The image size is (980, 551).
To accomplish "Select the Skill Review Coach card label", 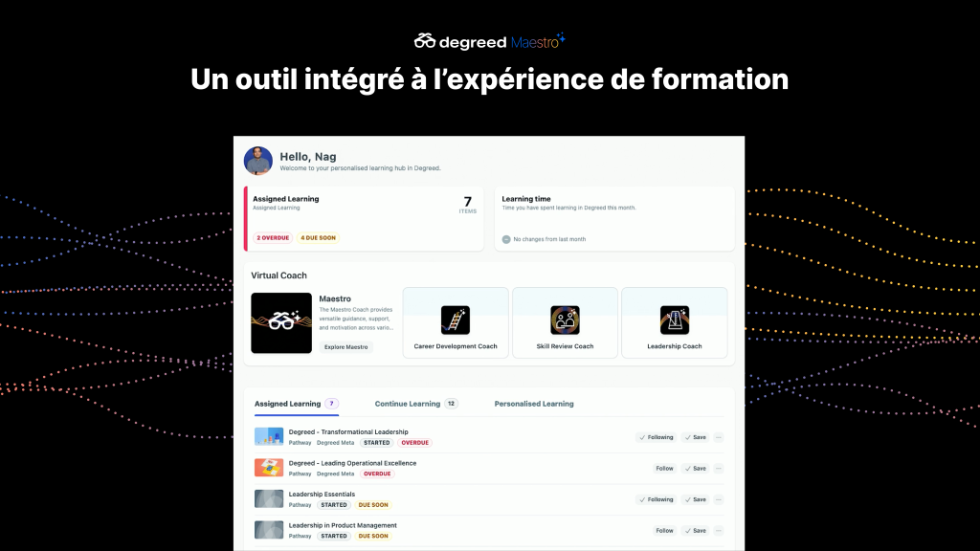I will [x=565, y=346].
